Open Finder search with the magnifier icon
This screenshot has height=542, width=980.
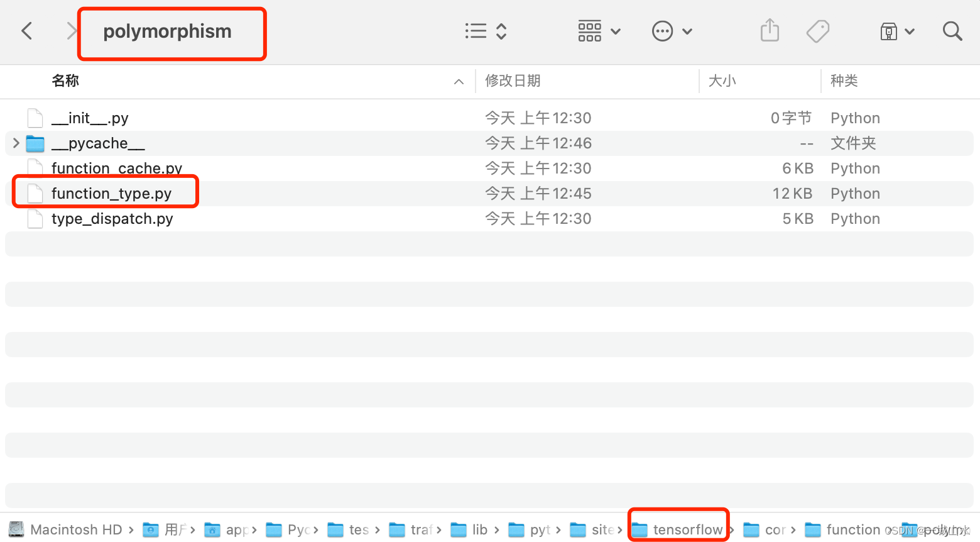(x=952, y=30)
